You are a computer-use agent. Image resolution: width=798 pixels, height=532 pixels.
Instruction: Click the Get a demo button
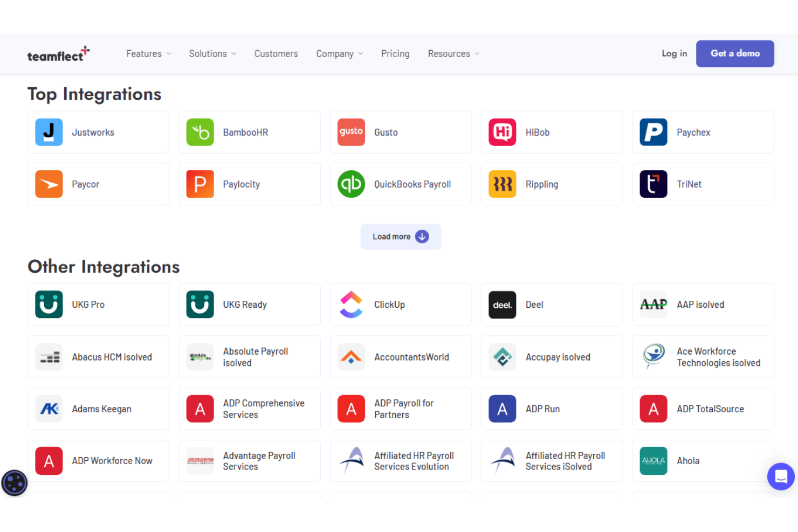tap(735, 53)
